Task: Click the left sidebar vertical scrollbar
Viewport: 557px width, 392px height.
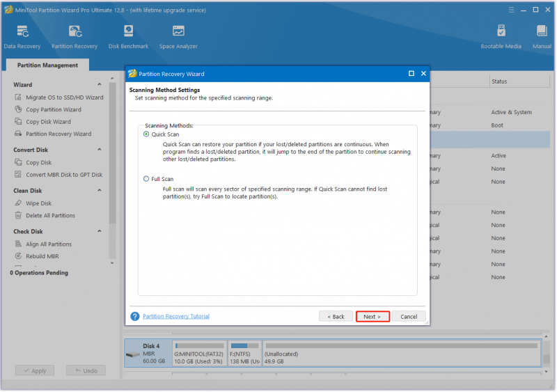Action: (x=112, y=152)
